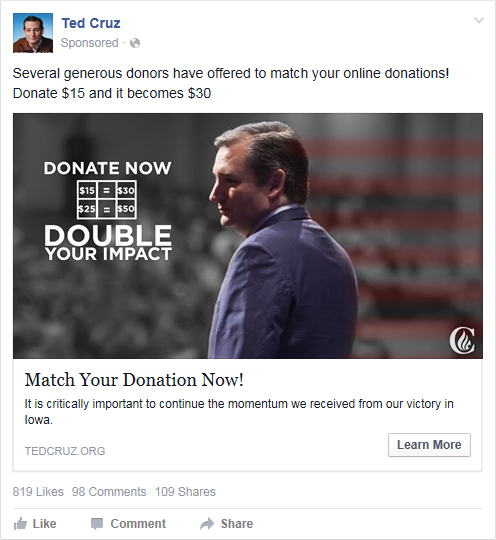
Task: Open the Ted Cruz page name link
Action: pos(91,23)
